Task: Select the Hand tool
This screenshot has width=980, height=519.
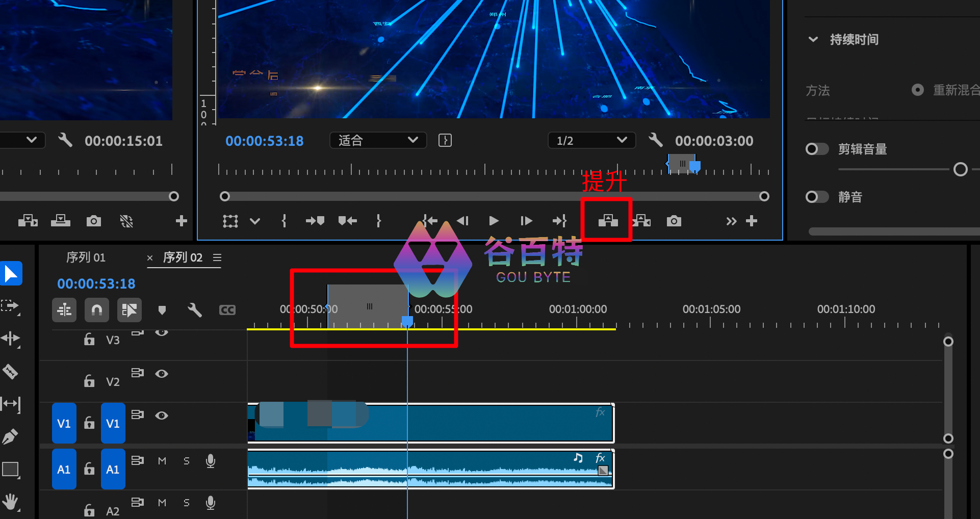Action: [10, 502]
